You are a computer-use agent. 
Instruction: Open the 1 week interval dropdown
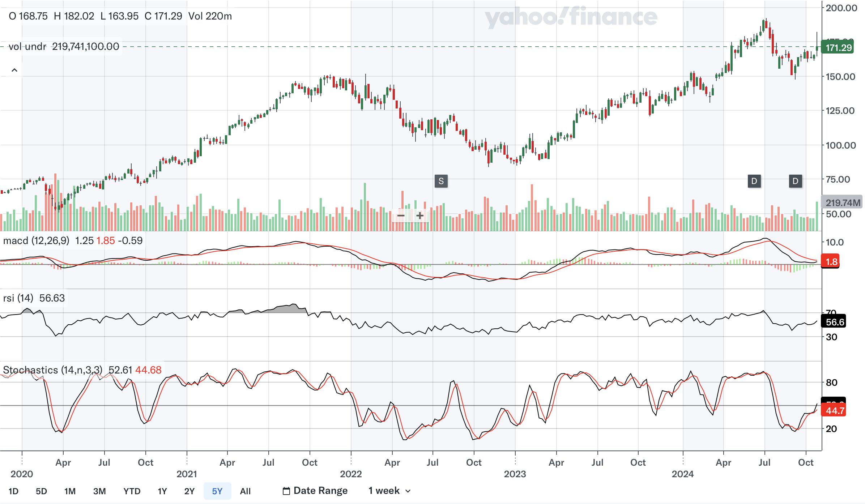tap(384, 491)
